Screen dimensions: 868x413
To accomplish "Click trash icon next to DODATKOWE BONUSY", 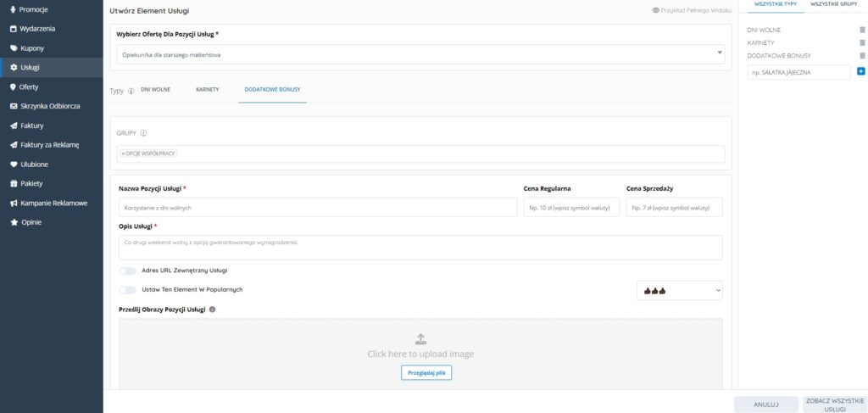I will 862,56.
